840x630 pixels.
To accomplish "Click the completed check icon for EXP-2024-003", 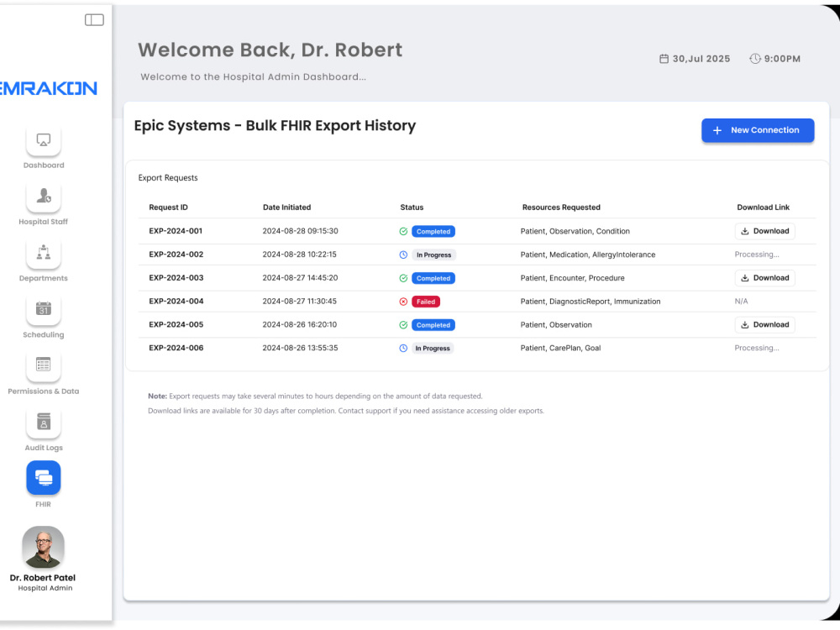I will 403,278.
